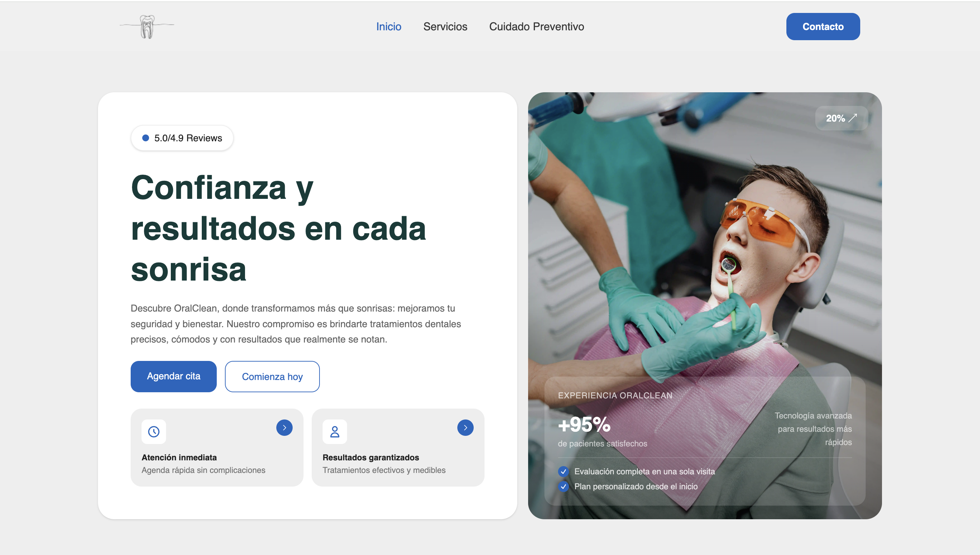The height and width of the screenshot is (555, 980).
Task: Click the blue dot in Reviews badge
Action: (x=146, y=138)
